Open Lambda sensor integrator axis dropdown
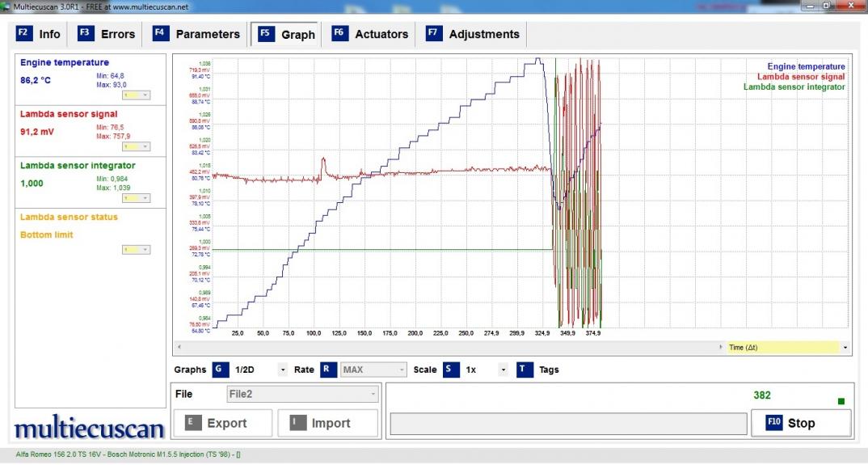Viewport: 868px width, 465px height. [136, 198]
